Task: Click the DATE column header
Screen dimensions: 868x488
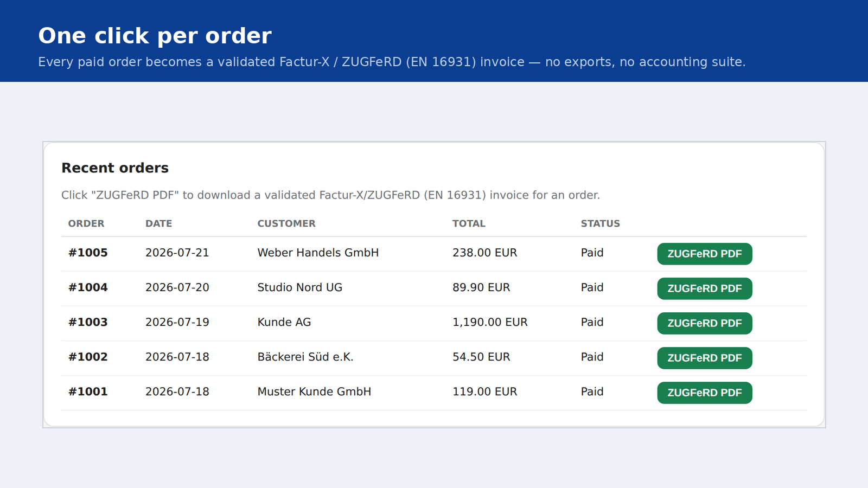Action: [158, 223]
